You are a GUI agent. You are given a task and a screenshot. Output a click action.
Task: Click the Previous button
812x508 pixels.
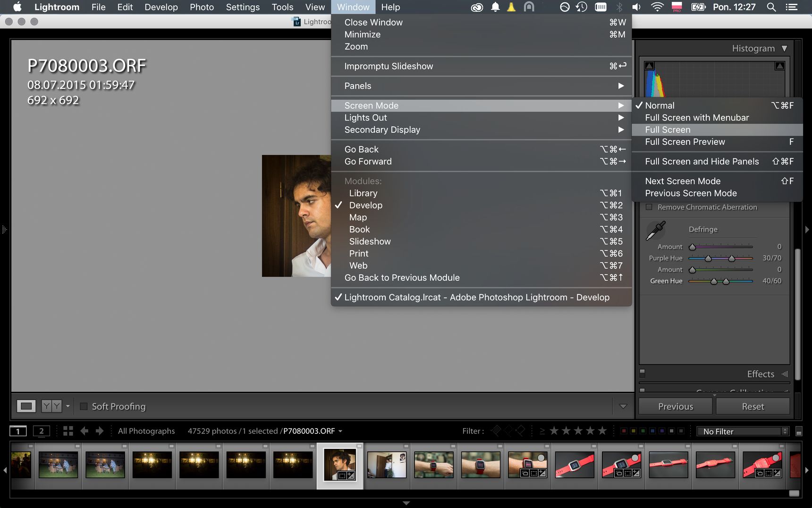(676, 406)
